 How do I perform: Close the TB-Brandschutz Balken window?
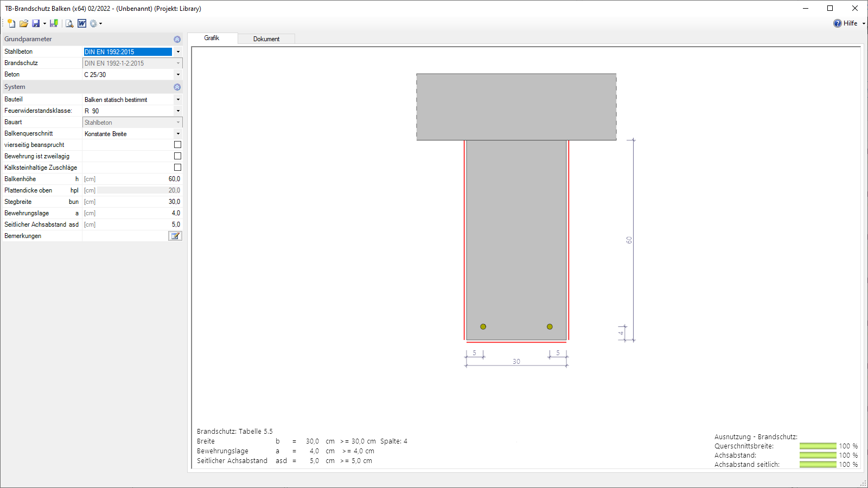click(855, 8)
